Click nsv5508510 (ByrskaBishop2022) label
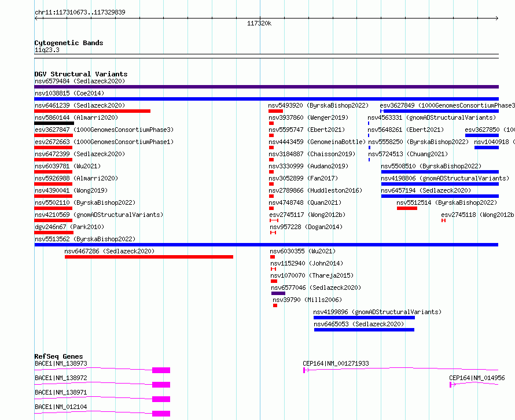 tap(431, 166)
